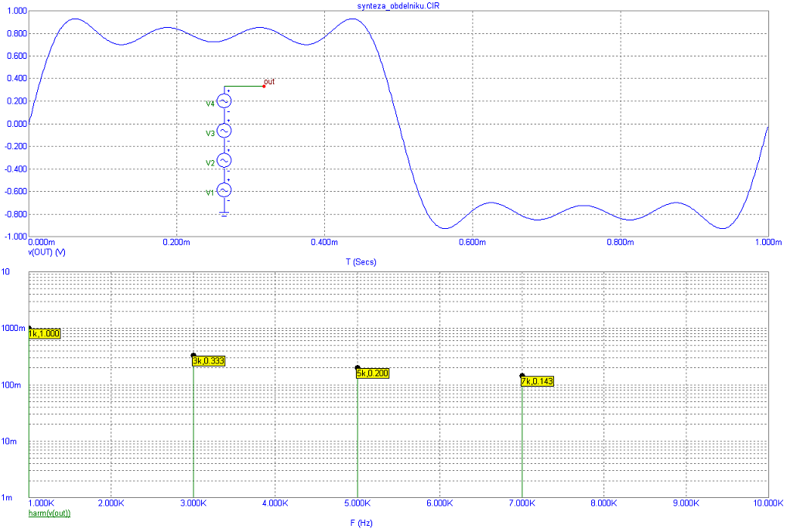Image resolution: width=790 pixels, height=532 pixels.
Task: Click the 1.000 voltage axis label
Action: [17, 11]
